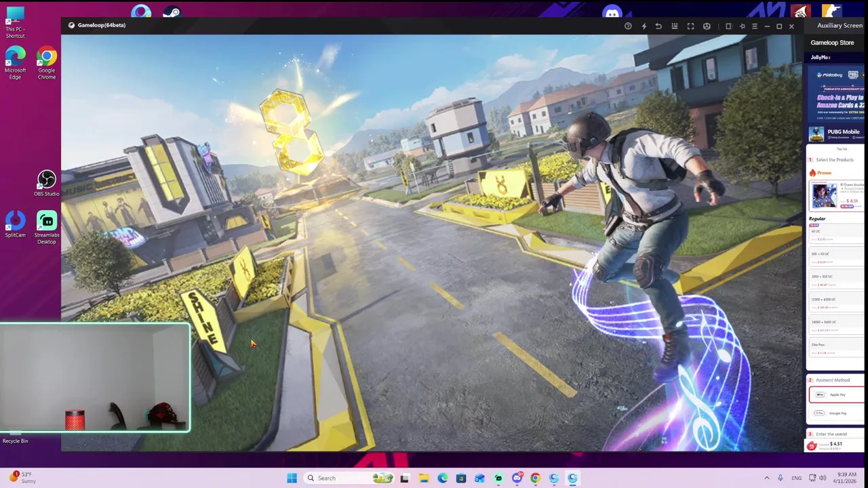Open Microsoft Edge taskbar icon

click(x=442, y=478)
